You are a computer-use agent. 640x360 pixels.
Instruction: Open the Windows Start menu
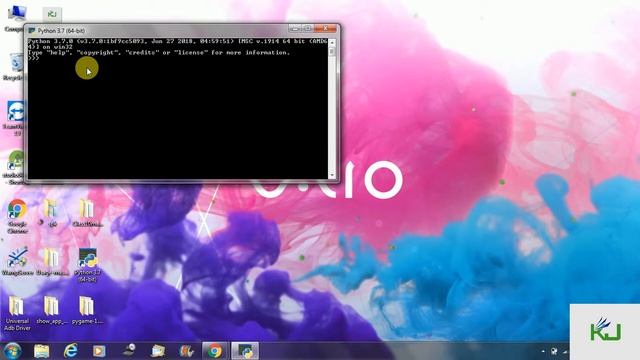pos(12,351)
